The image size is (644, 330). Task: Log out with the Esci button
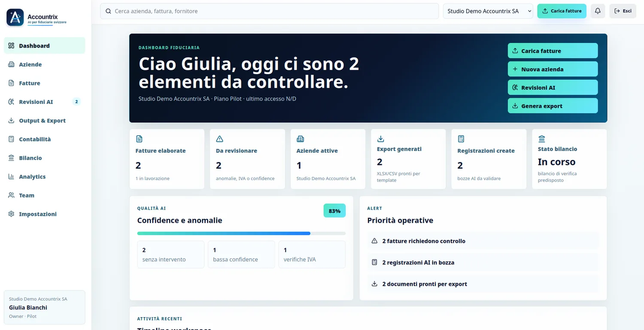[623, 11]
